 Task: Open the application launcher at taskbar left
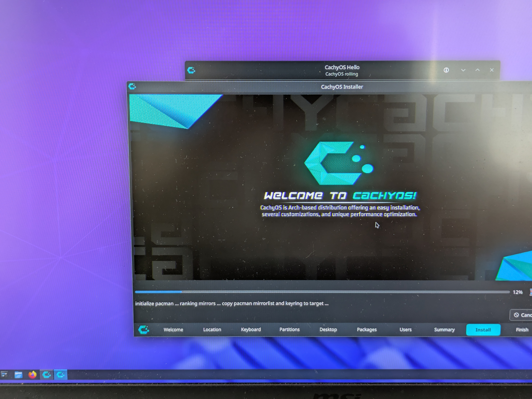point(4,375)
